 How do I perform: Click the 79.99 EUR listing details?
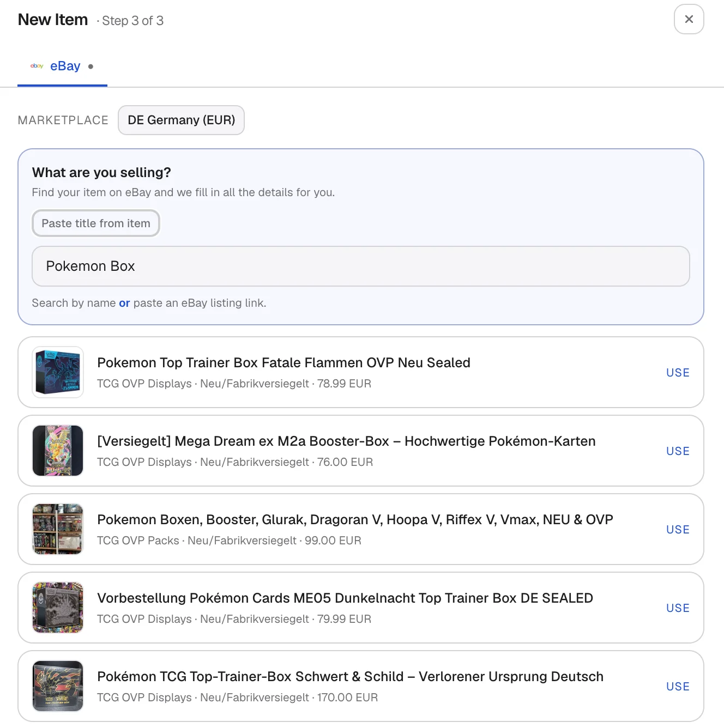click(234, 619)
